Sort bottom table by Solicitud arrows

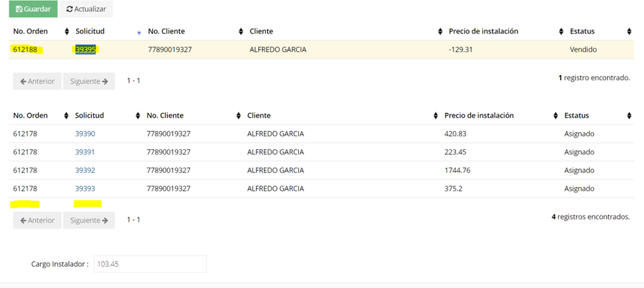(x=138, y=116)
